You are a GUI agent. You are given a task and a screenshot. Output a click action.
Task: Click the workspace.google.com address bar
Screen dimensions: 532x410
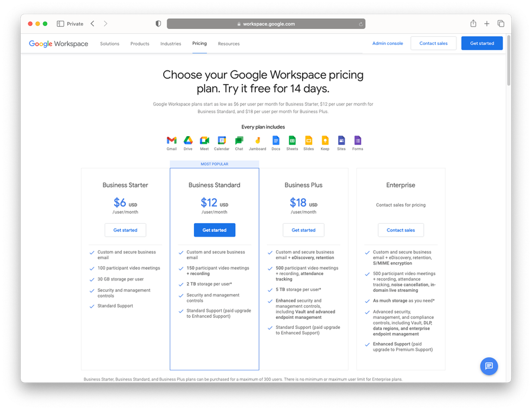coord(266,24)
